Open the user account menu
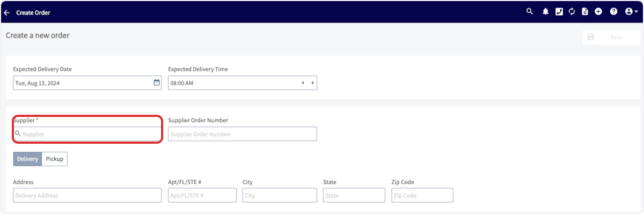 tap(631, 11)
